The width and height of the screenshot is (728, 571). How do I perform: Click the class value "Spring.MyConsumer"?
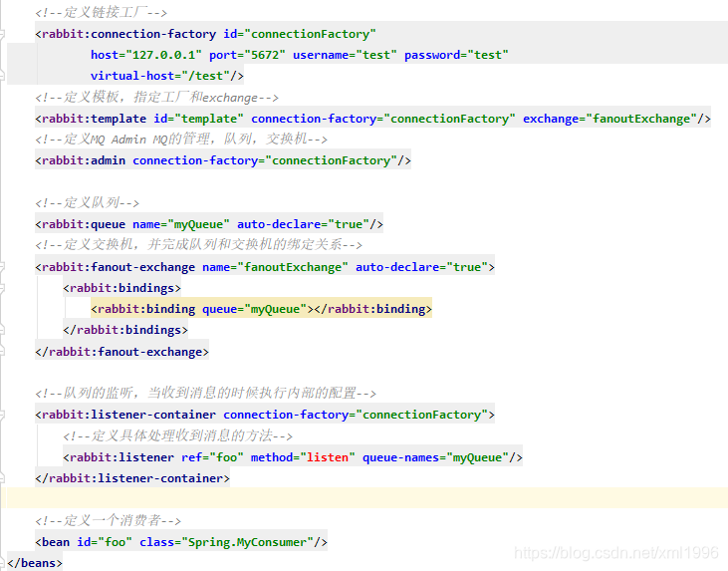(x=247, y=542)
